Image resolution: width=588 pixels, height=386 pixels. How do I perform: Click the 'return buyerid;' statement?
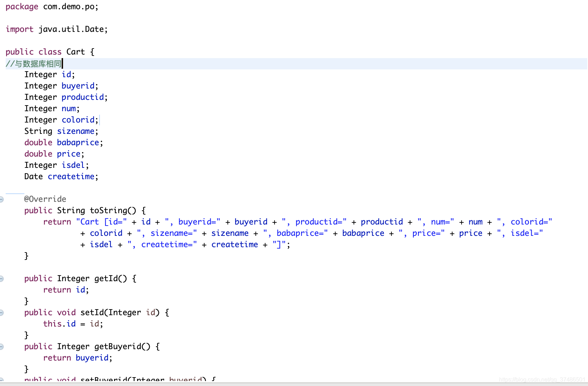(x=78, y=358)
